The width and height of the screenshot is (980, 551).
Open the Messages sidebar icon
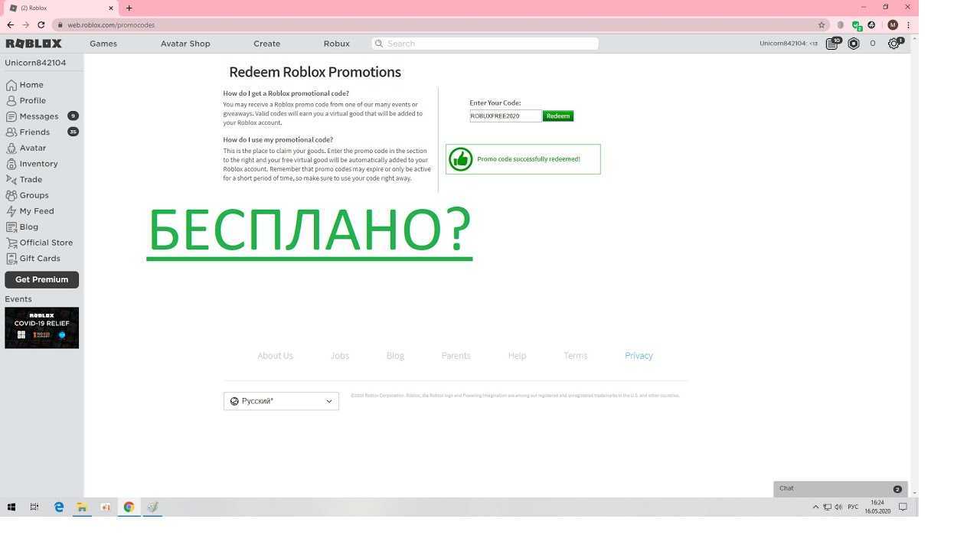pyautogui.click(x=11, y=116)
